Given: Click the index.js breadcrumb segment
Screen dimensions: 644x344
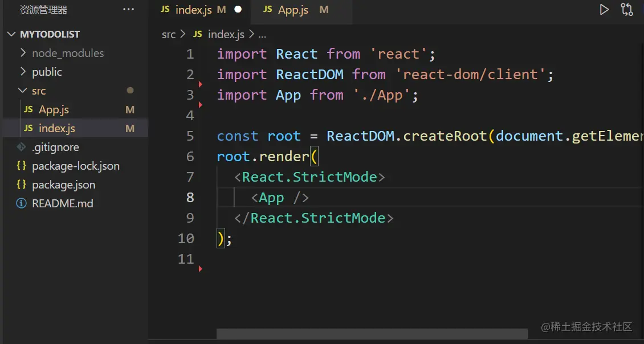Looking at the screenshot, I should (226, 35).
